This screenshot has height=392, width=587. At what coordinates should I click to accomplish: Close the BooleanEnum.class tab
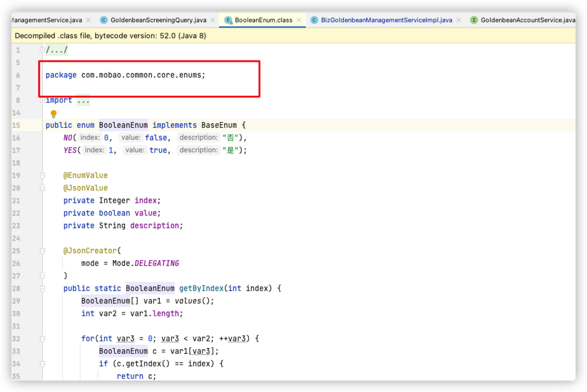299,20
